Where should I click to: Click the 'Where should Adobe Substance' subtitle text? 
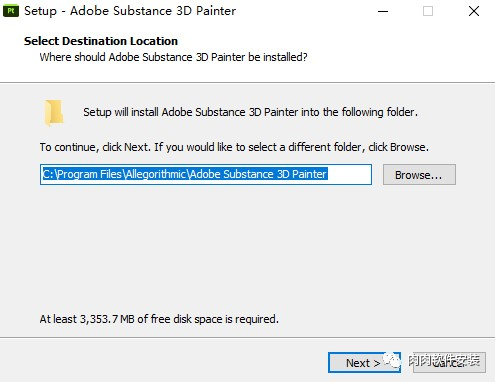(173, 57)
